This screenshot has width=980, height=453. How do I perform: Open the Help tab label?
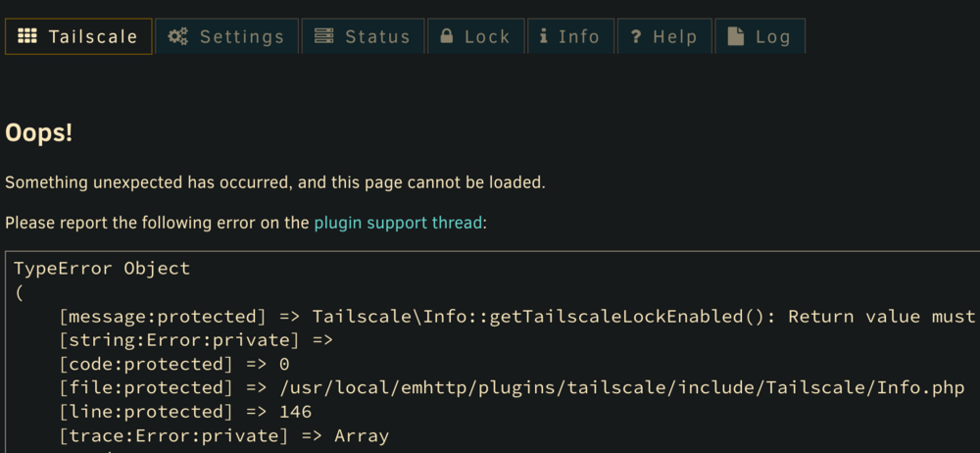[x=675, y=37]
